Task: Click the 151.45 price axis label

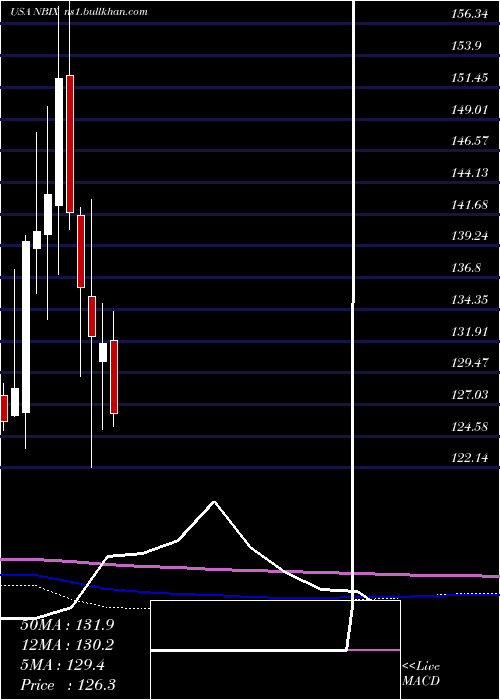Action: (469, 78)
